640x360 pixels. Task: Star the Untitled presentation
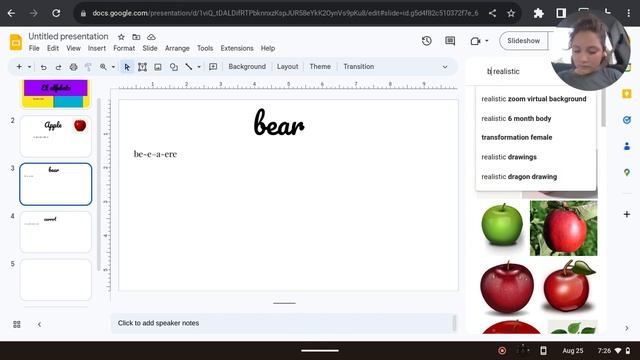(x=121, y=37)
